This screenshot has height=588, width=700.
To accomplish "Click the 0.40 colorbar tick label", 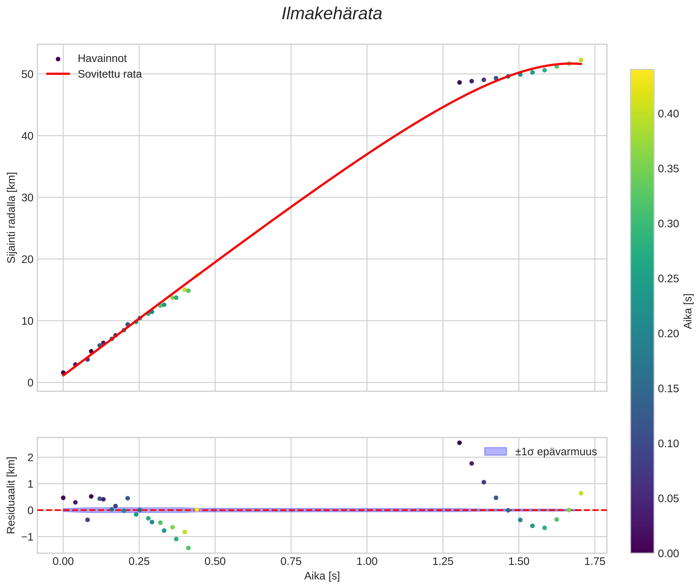I will pyautogui.click(x=668, y=114).
